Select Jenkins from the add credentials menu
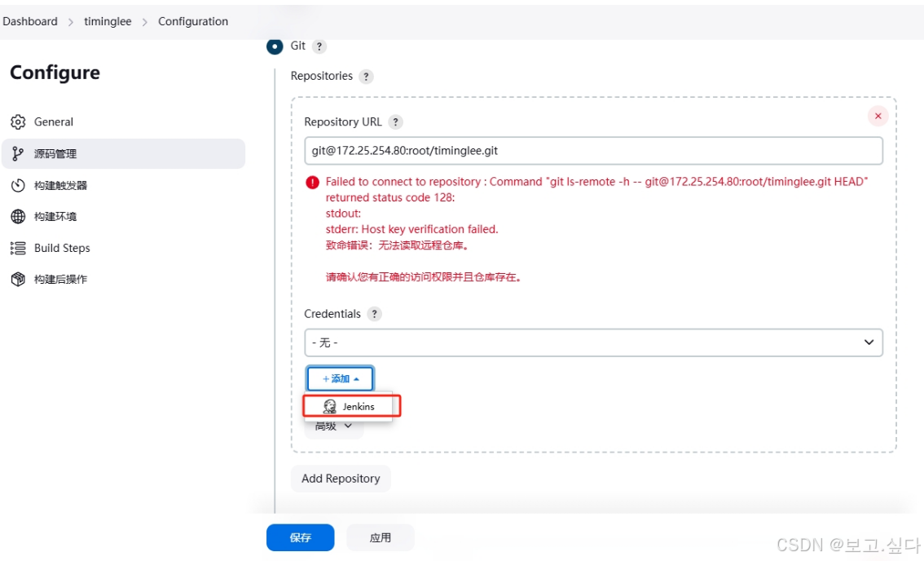 pyautogui.click(x=350, y=405)
